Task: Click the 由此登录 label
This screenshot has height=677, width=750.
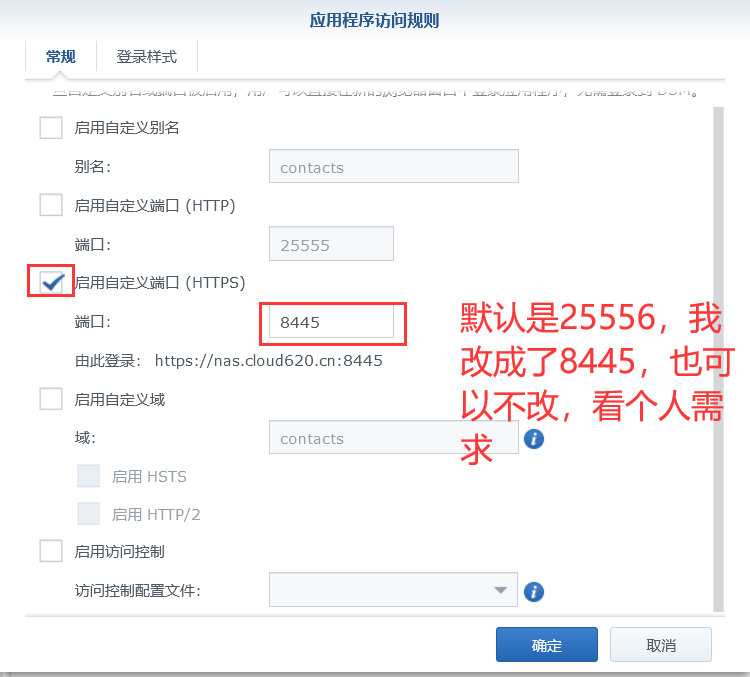Action: (x=108, y=361)
